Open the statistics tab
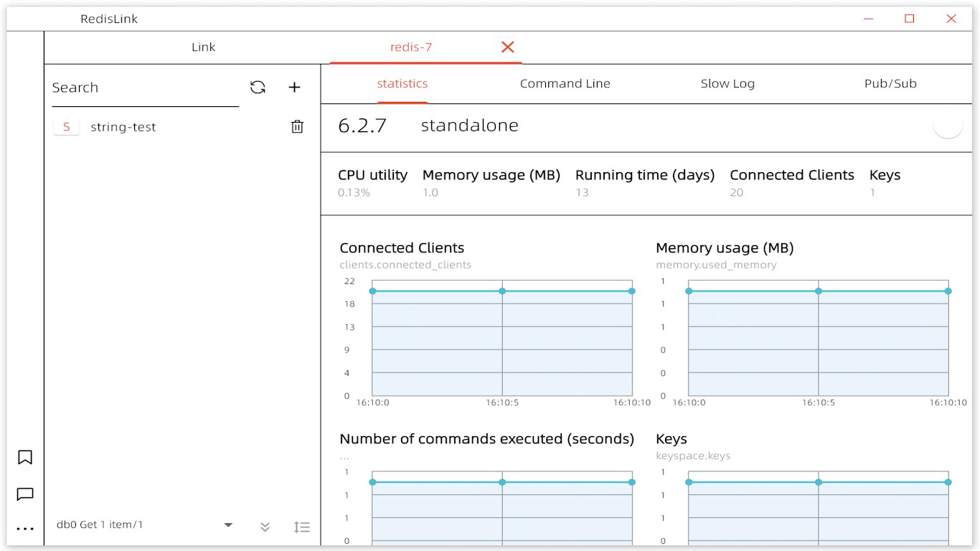980x551 pixels. tap(402, 84)
